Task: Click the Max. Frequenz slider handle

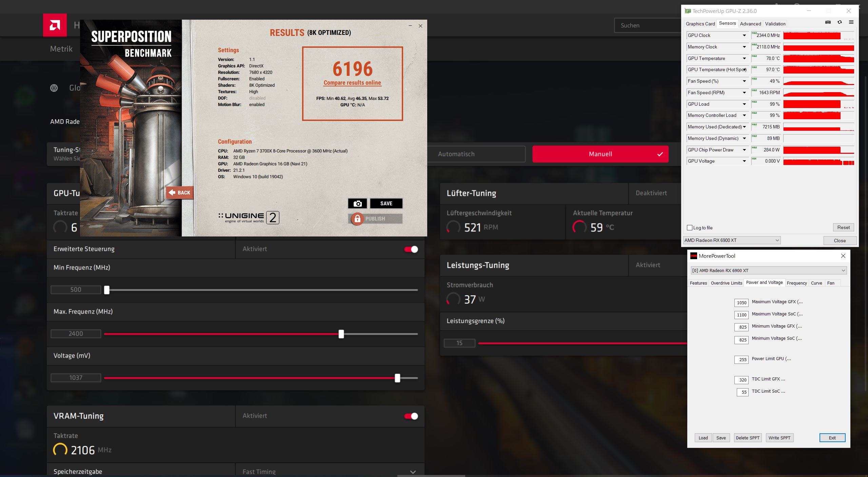Action: [341, 334]
